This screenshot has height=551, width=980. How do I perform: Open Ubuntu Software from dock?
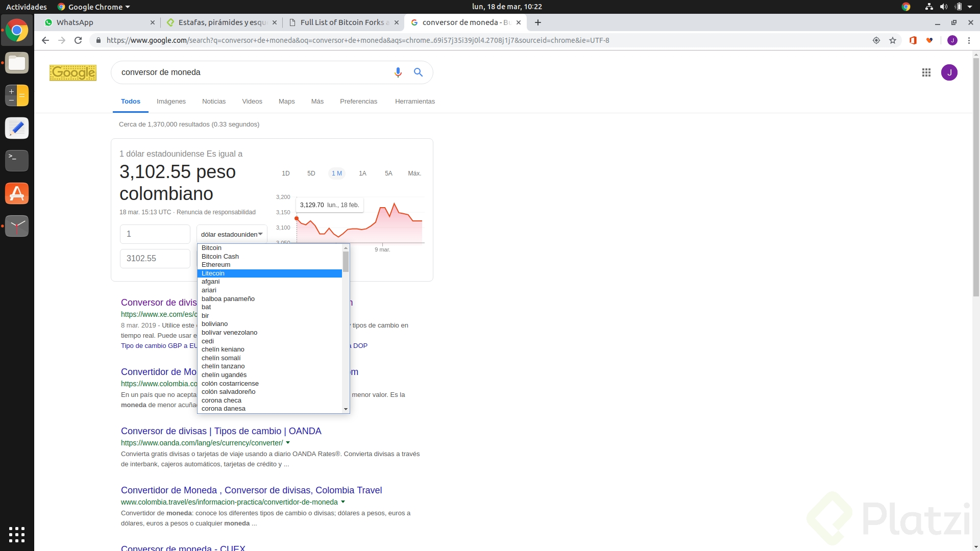click(x=17, y=194)
